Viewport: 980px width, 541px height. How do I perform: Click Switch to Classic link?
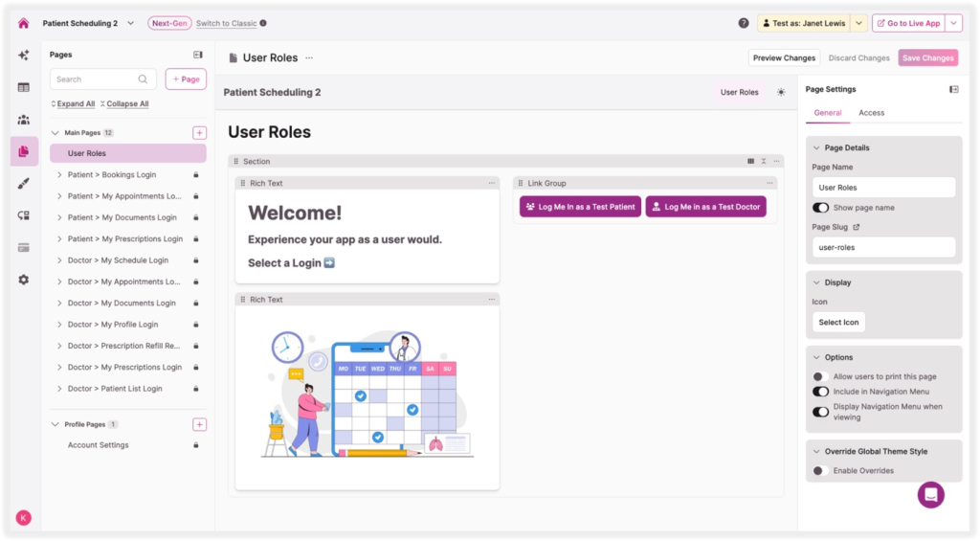(226, 23)
